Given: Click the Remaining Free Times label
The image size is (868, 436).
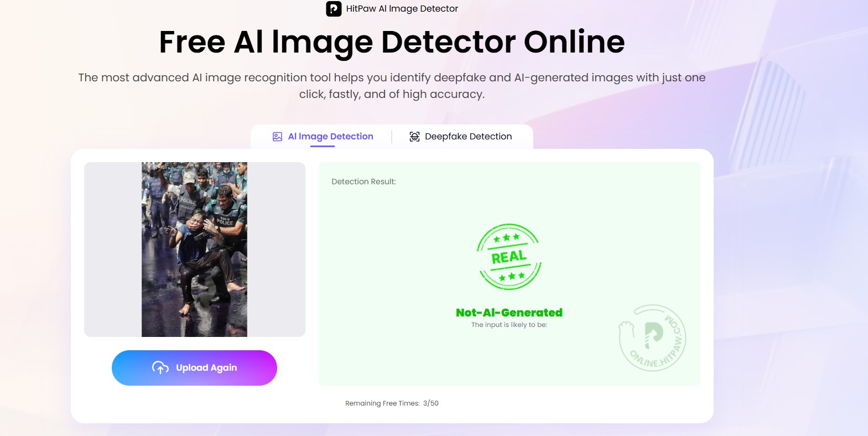Looking at the screenshot, I should click(x=382, y=403).
